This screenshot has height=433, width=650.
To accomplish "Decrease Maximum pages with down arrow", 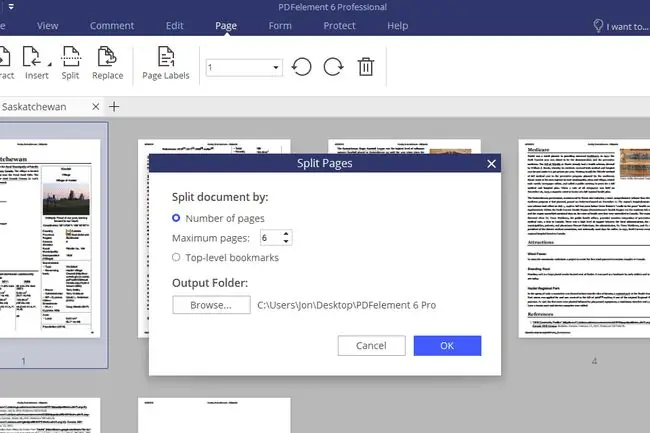I will tap(286, 241).
